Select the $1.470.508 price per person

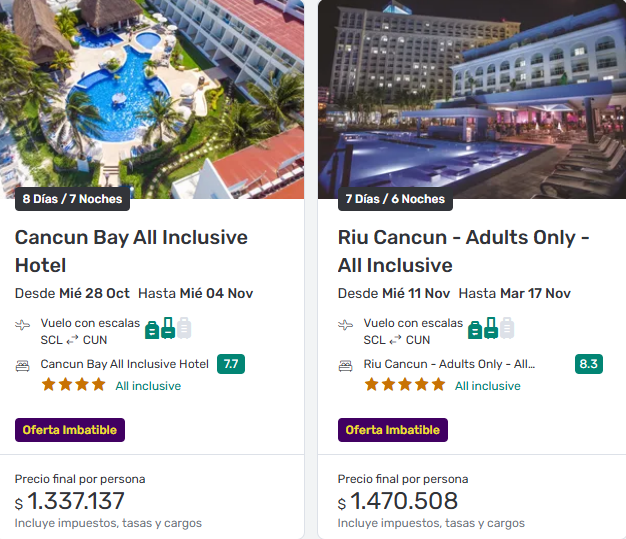[398, 501]
